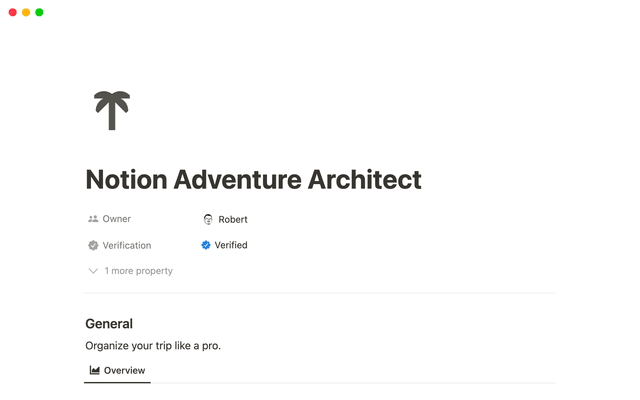Click the Overview tab chart icon
Viewport: 640px width, 400px height.
coord(95,370)
